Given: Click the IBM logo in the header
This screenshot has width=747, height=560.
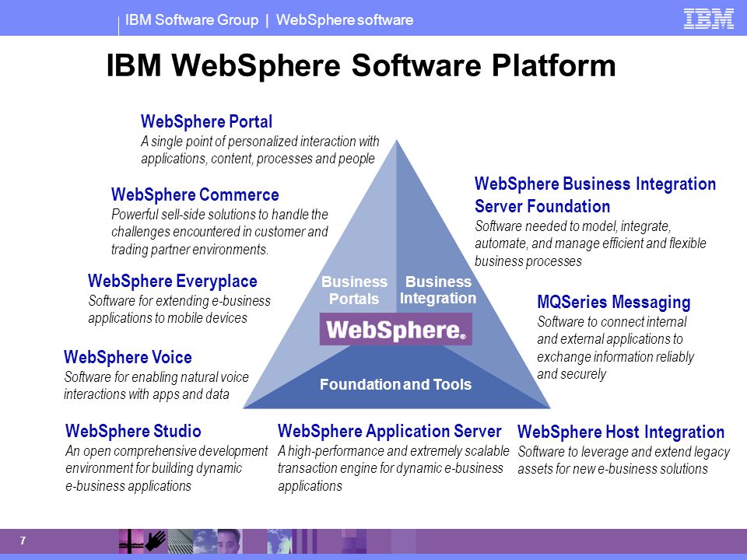Looking at the screenshot, I should pyautogui.click(x=708, y=19).
